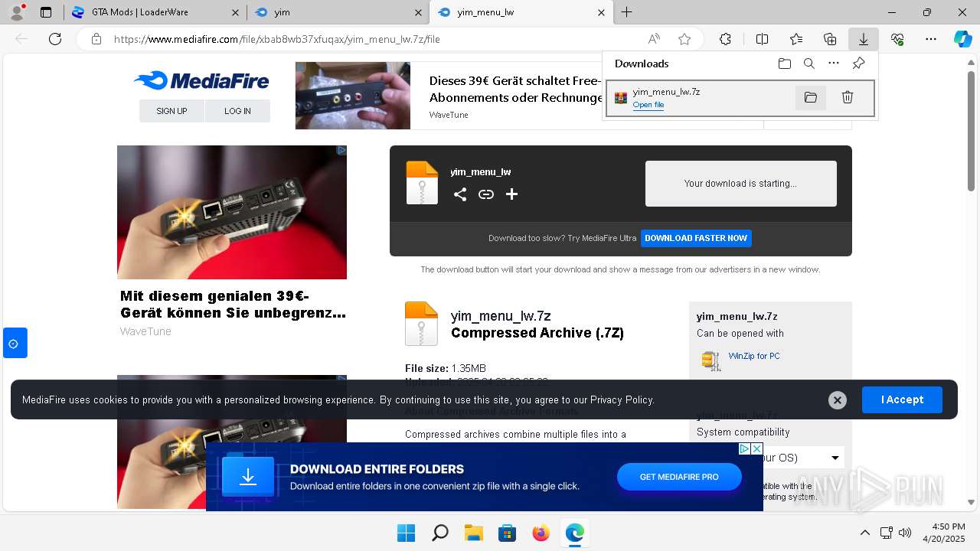Open the top banner ad thumbnail
This screenshot has width=980, height=551.
(353, 96)
